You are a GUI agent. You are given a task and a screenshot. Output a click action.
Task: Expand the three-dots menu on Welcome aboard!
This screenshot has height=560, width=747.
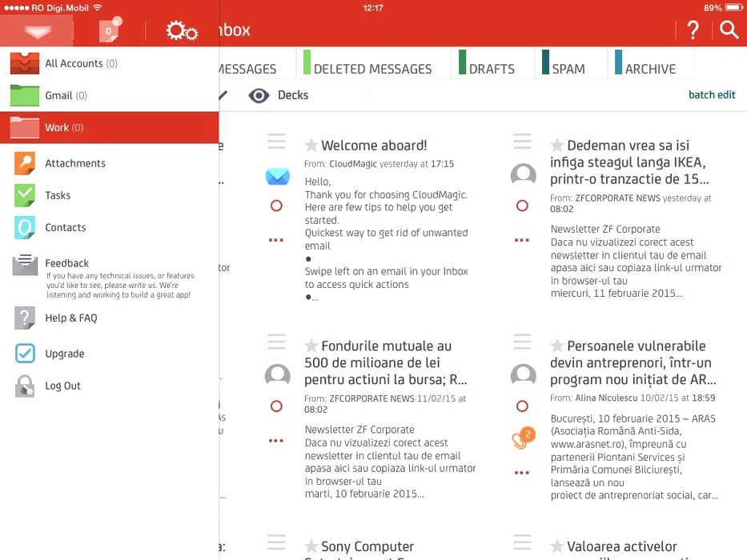(x=276, y=239)
